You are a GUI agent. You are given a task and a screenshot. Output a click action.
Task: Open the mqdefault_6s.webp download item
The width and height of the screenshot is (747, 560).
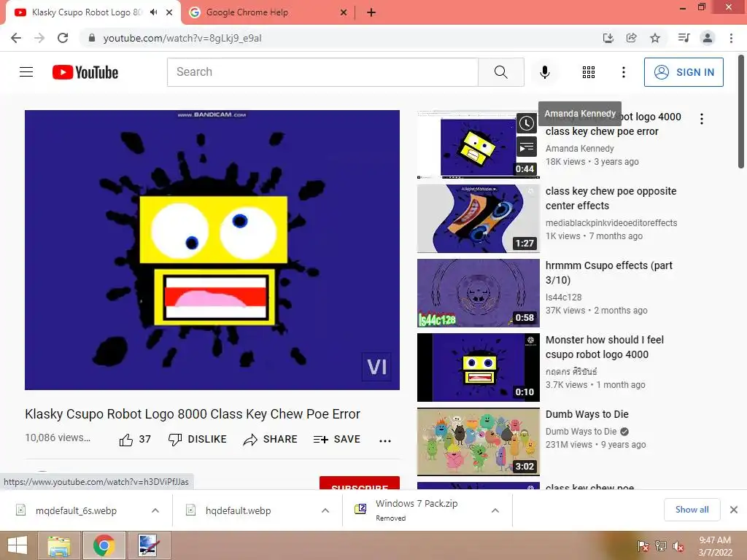(x=76, y=510)
